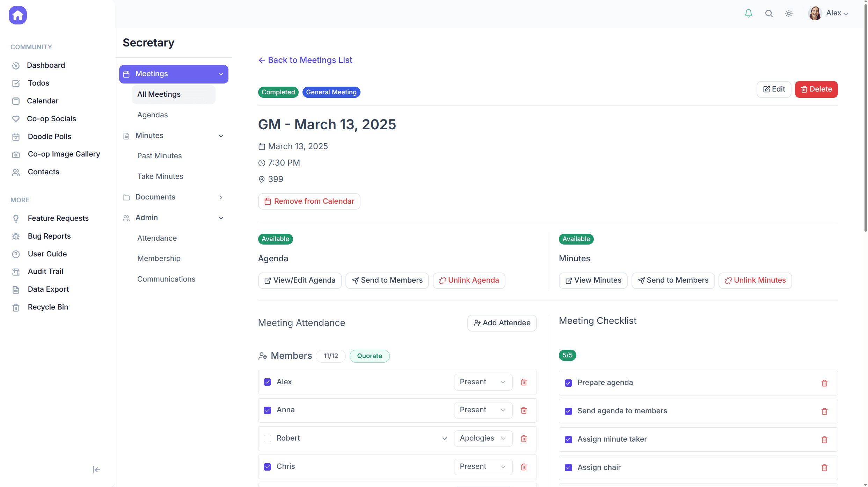The height and width of the screenshot is (487, 868).
Task: Click the notifications bell icon
Action: pos(748,13)
